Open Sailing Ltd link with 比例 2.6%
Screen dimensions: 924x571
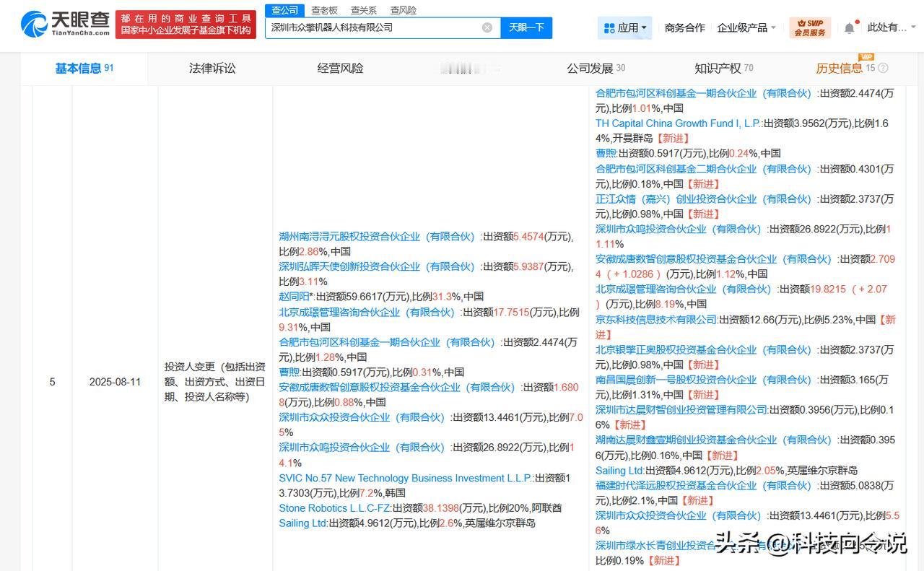(x=302, y=523)
